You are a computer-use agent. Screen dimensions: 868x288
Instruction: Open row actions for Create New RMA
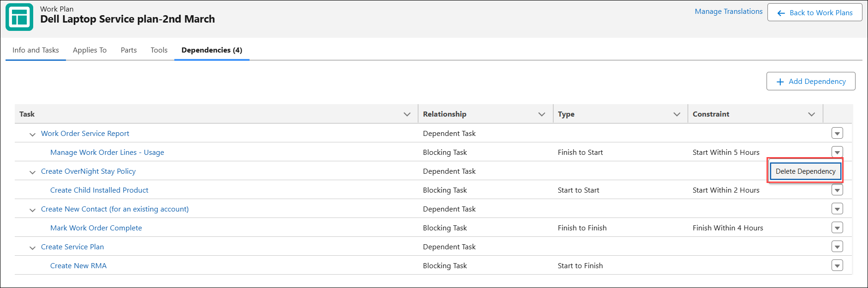click(837, 265)
